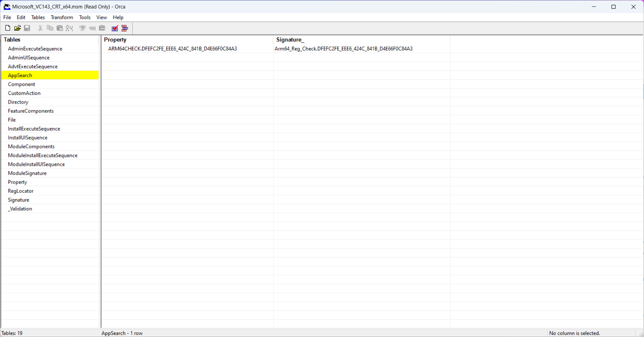
Task: Click the Paste Row icon
Action: (102, 28)
